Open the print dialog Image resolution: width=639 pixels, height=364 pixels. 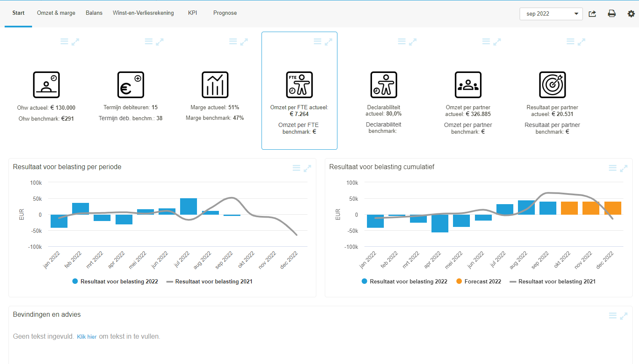point(612,13)
